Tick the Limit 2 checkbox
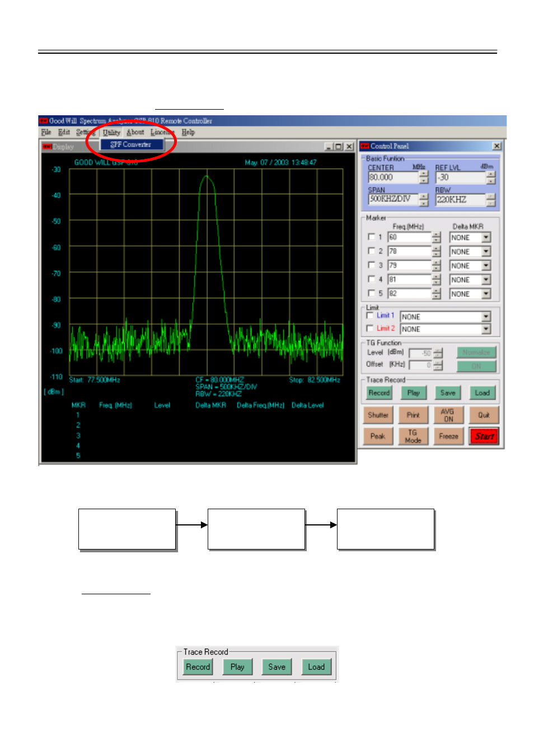 369,328
